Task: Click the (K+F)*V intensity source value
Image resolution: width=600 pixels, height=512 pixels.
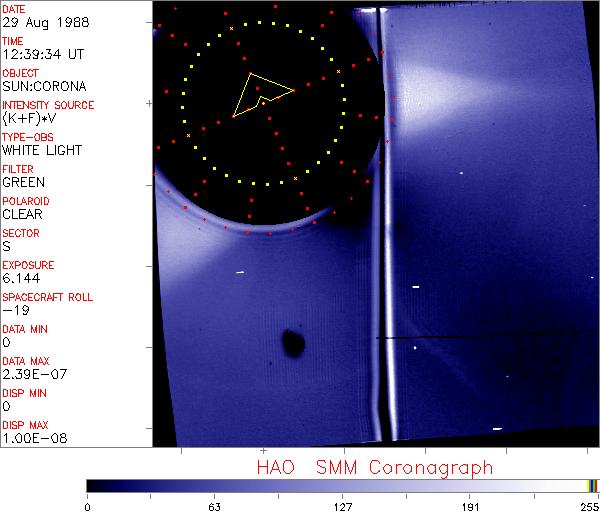Action: [29, 118]
